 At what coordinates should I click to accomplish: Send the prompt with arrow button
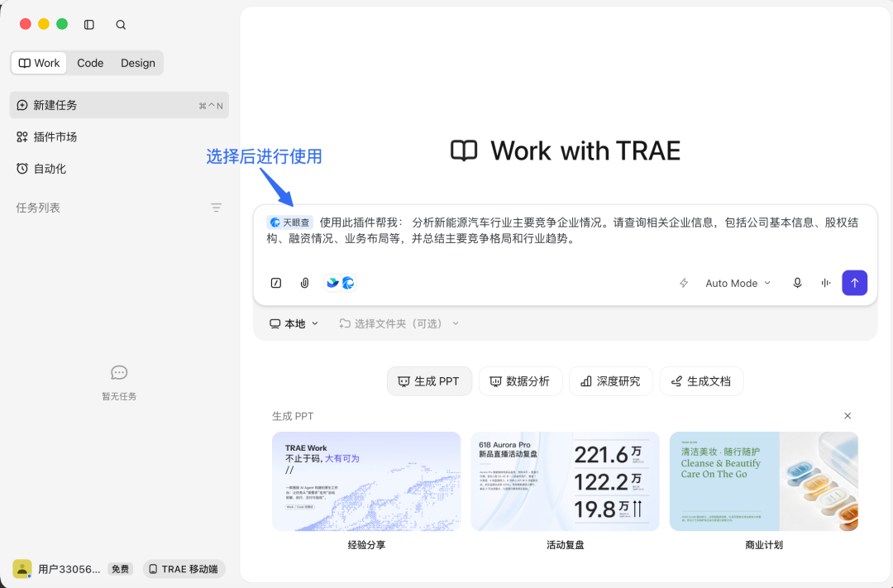coord(854,283)
